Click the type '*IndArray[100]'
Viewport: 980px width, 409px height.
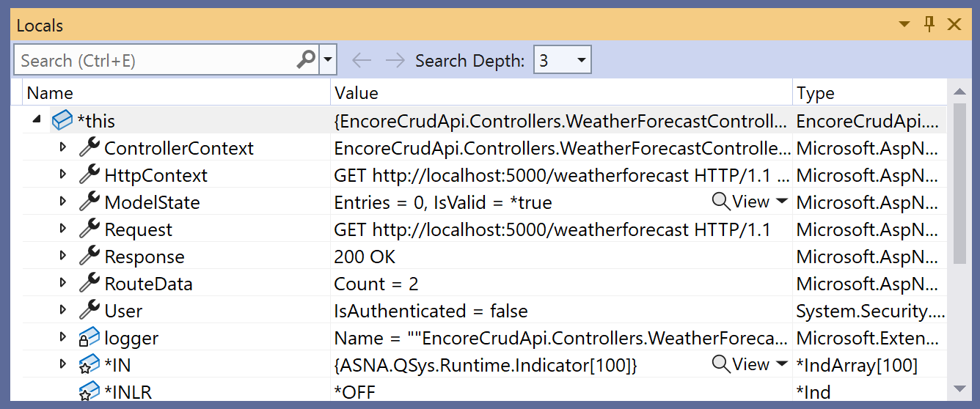click(x=857, y=365)
